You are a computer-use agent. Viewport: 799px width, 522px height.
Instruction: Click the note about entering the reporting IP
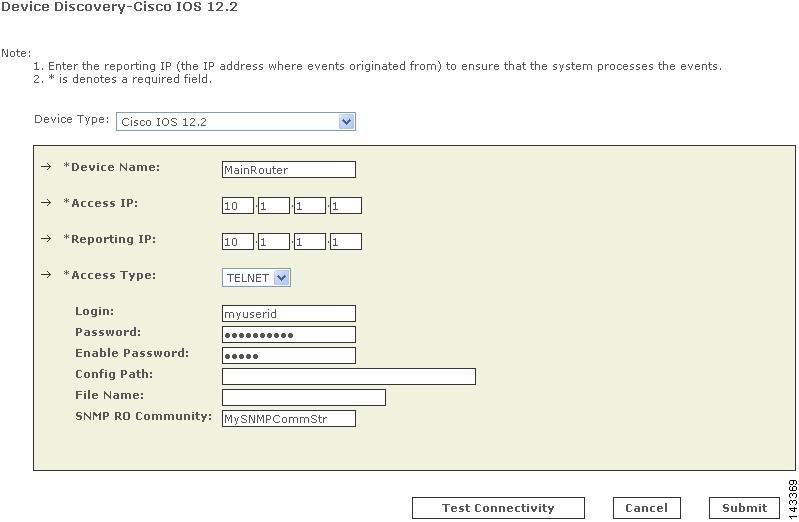(x=377, y=66)
